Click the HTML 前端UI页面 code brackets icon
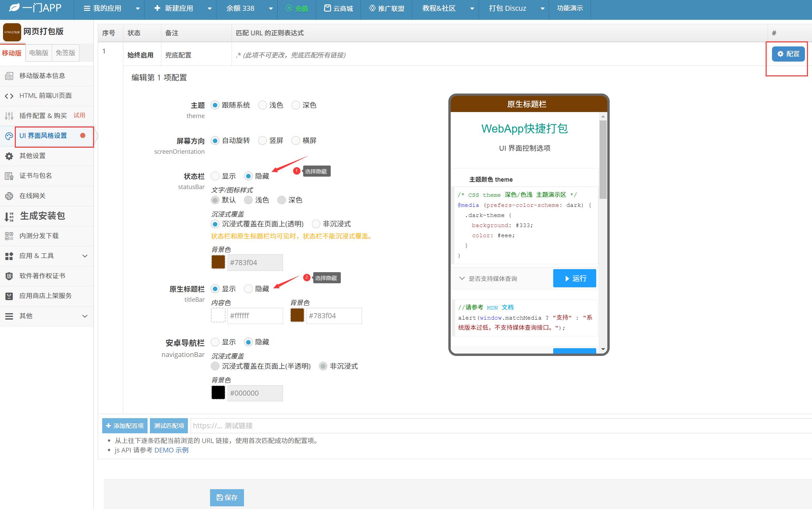 [9, 96]
